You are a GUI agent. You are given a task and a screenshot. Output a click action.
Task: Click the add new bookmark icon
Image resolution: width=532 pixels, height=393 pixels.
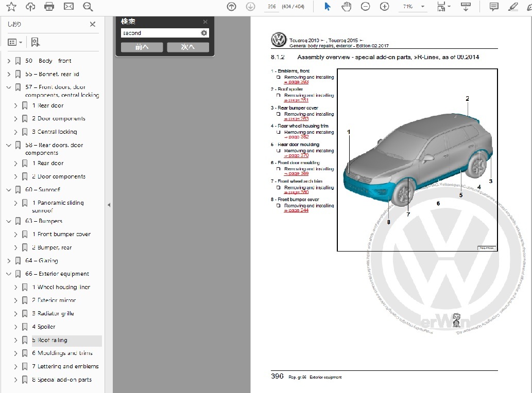pos(36,42)
